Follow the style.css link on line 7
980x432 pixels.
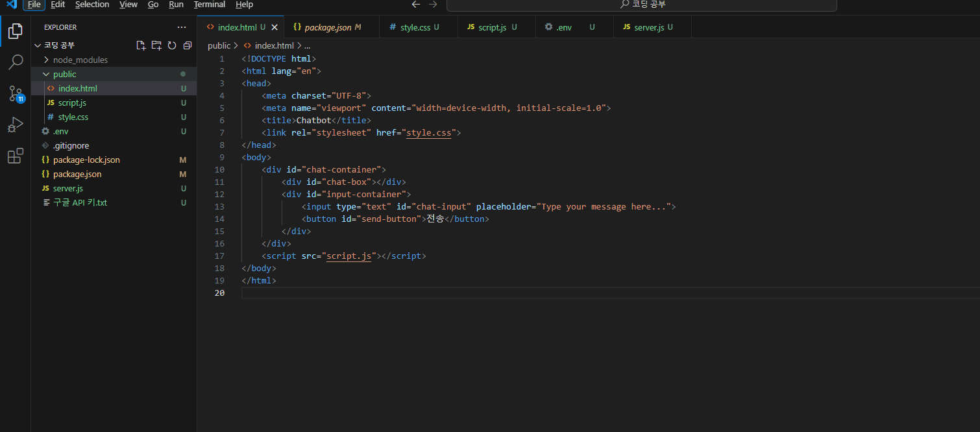click(x=428, y=132)
